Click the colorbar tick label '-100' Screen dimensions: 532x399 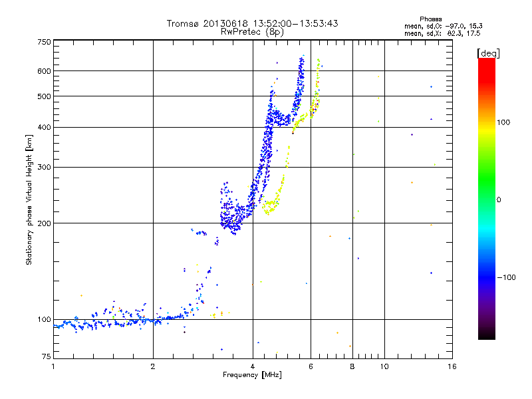pyautogui.click(x=506, y=277)
